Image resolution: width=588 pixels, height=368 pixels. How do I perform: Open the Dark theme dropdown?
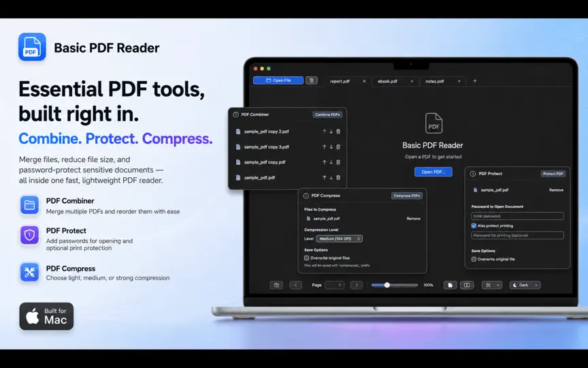525,285
